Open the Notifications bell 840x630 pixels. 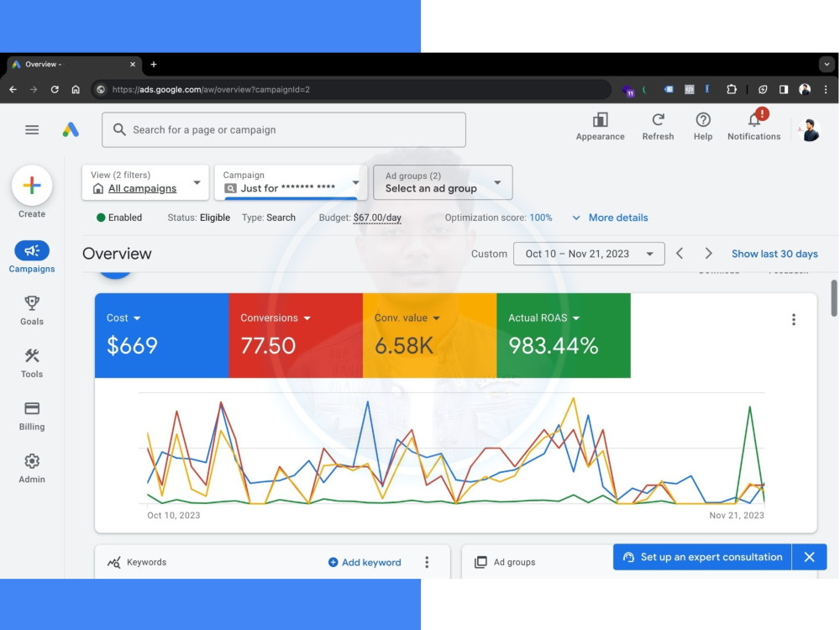coord(753,127)
